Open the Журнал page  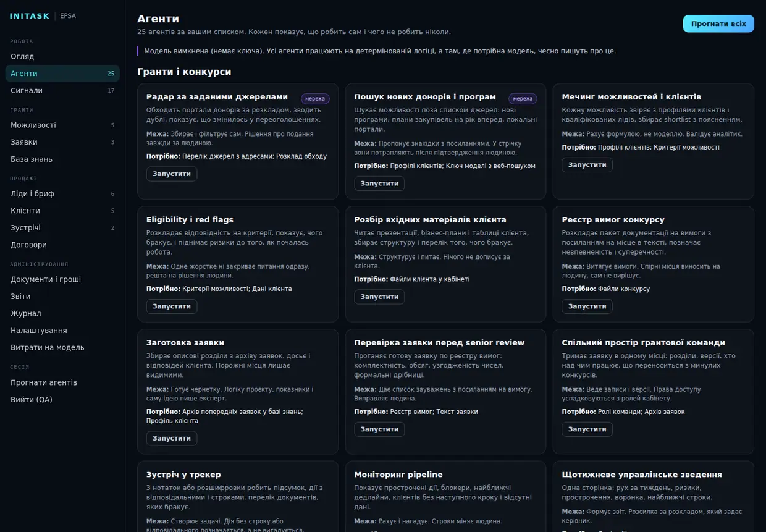point(62,313)
